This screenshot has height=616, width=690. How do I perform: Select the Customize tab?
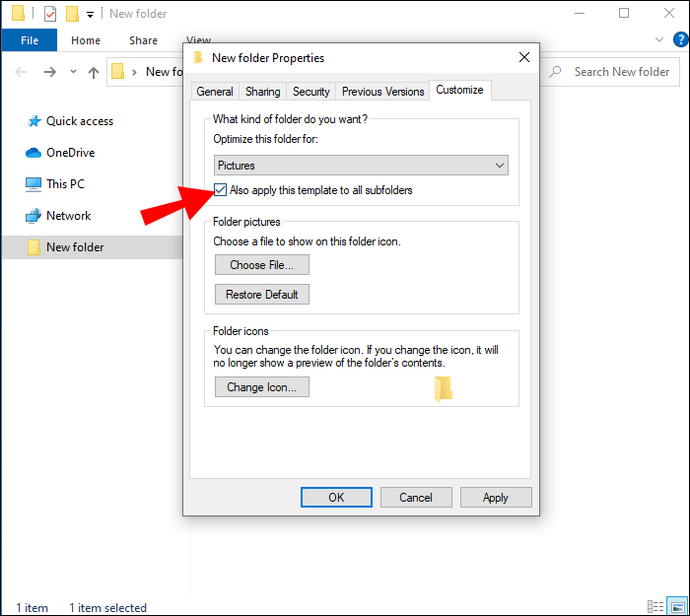pyautogui.click(x=460, y=90)
